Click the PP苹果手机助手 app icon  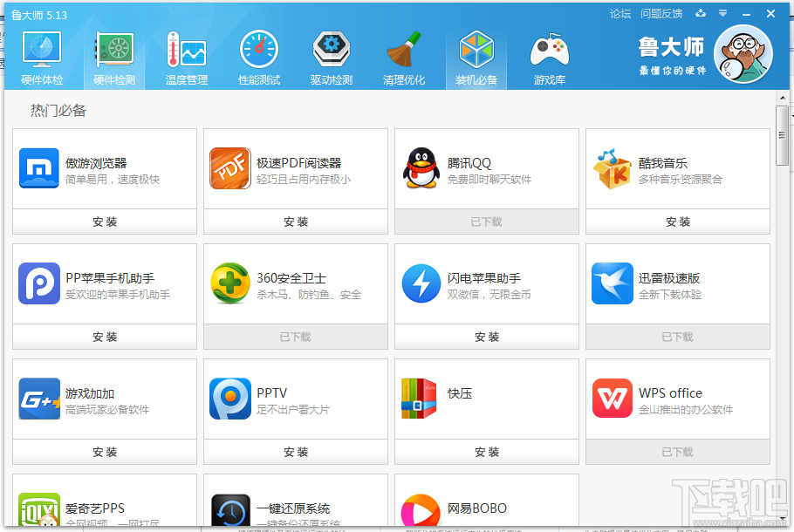[39, 283]
